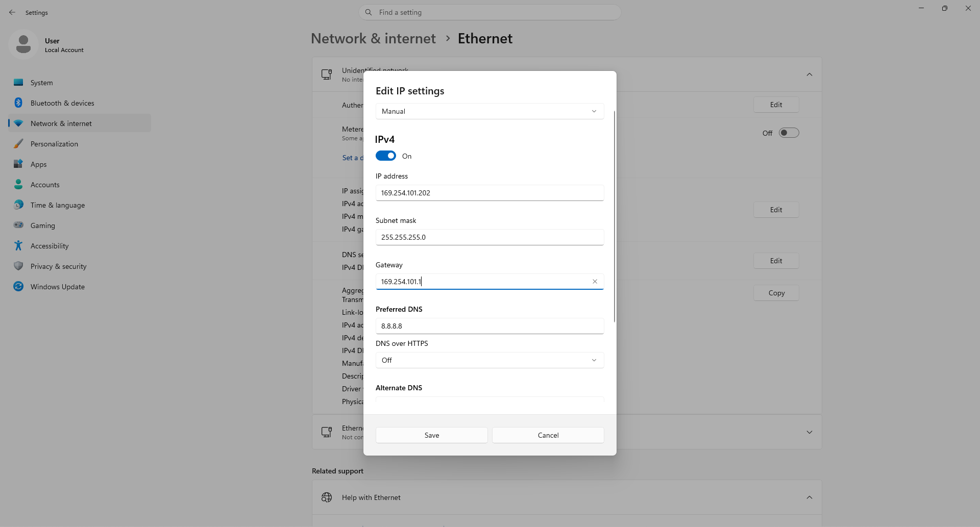980x527 pixels.
Task: Expand the second Ethernet adapter section
Action: click(x=810, y=432)
